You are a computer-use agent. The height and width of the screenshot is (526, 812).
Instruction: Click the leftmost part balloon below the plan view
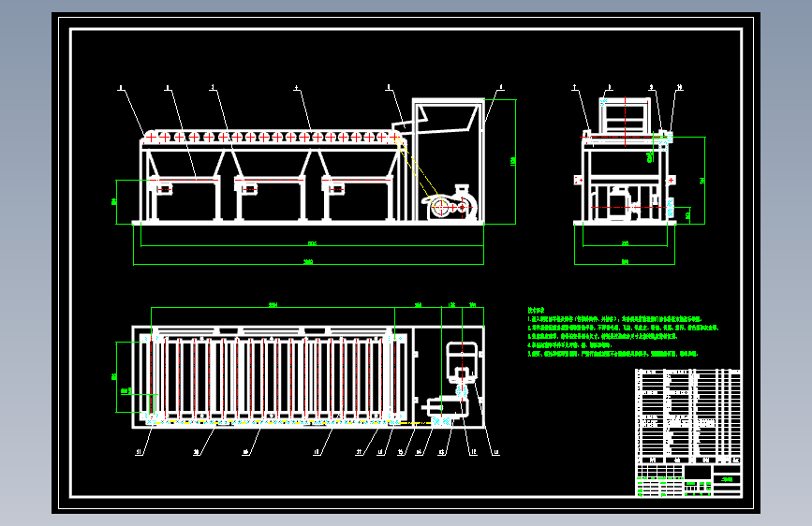[x=139, y=452]
